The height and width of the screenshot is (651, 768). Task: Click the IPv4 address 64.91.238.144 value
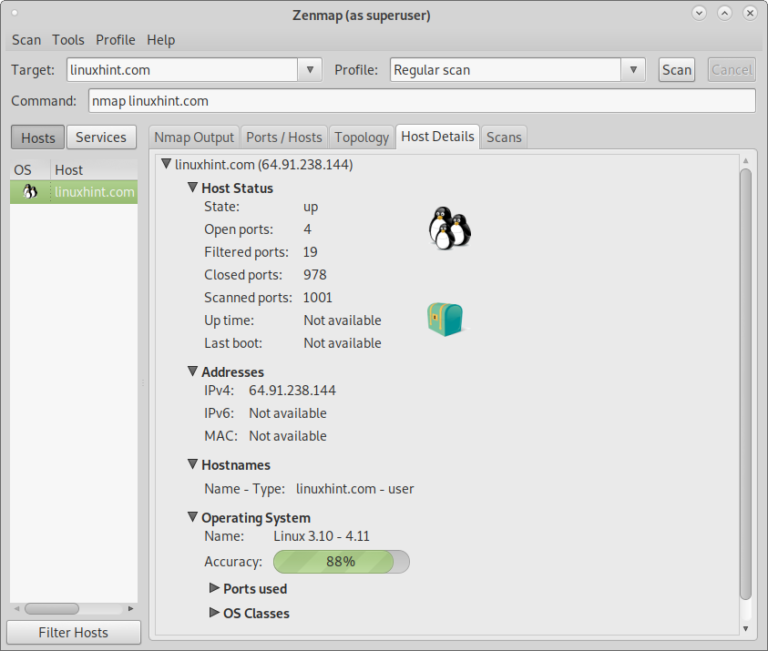pyautogui.click(x=292, y=390)
